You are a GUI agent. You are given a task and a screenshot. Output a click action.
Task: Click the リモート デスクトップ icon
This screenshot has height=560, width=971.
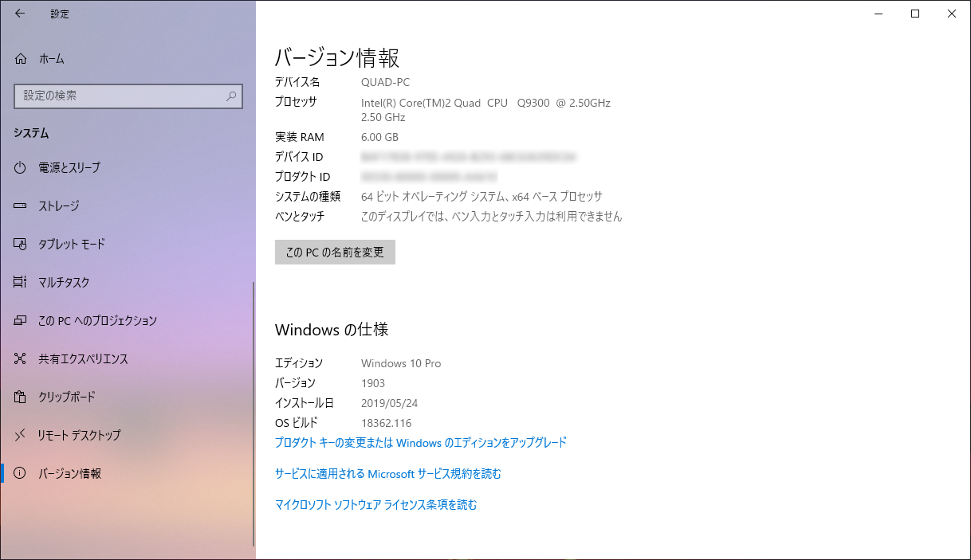(x=21, y=436)
